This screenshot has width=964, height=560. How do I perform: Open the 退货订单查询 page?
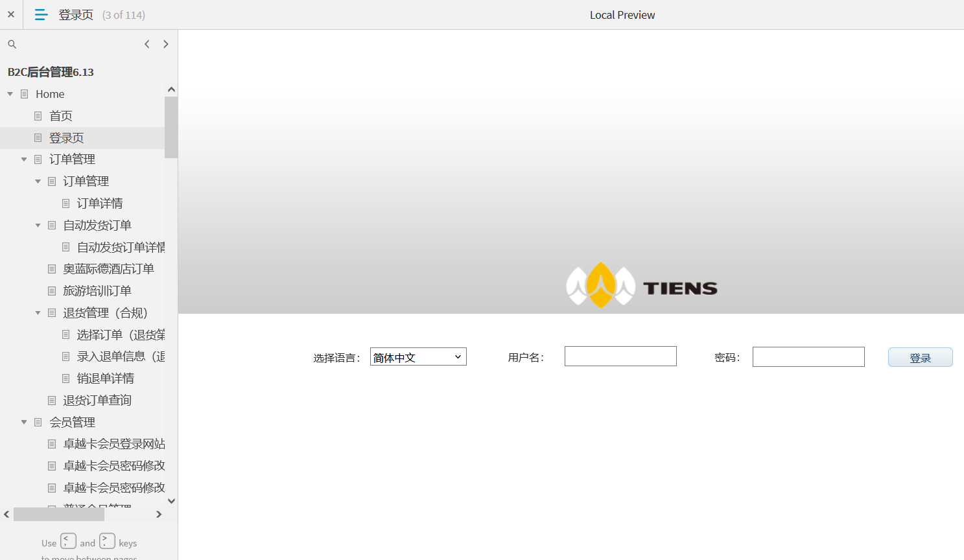97,401
